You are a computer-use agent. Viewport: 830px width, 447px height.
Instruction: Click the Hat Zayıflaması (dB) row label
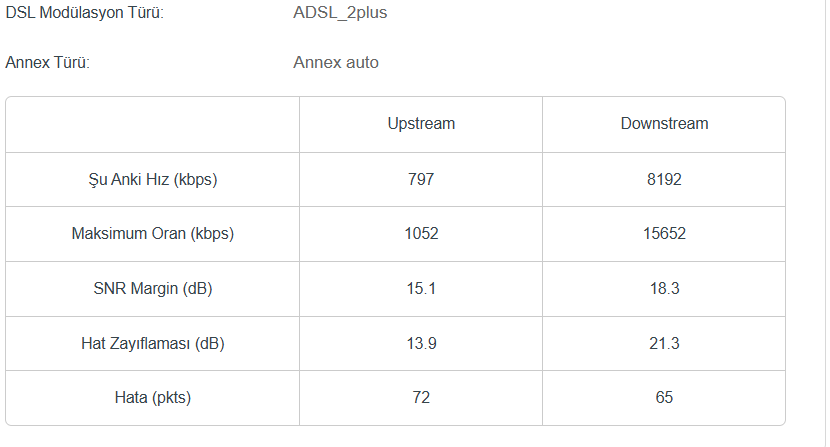[152, 343]
